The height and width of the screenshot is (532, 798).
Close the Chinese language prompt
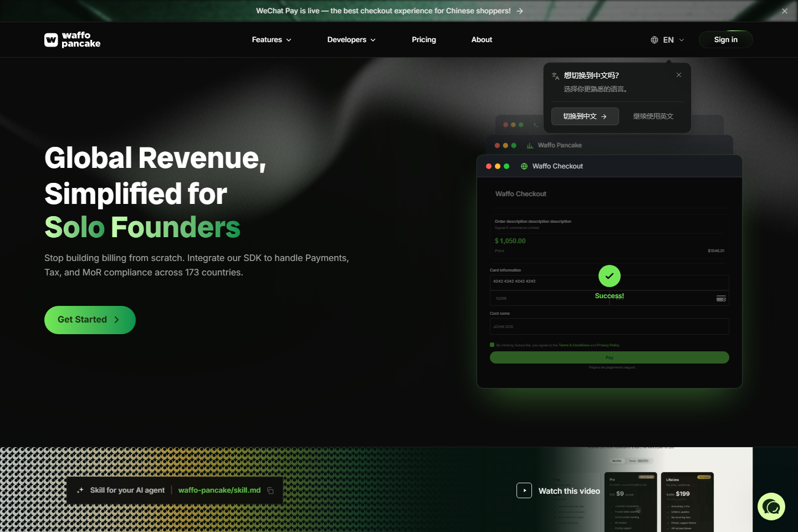pyautogui.click(x=679, y=75)
